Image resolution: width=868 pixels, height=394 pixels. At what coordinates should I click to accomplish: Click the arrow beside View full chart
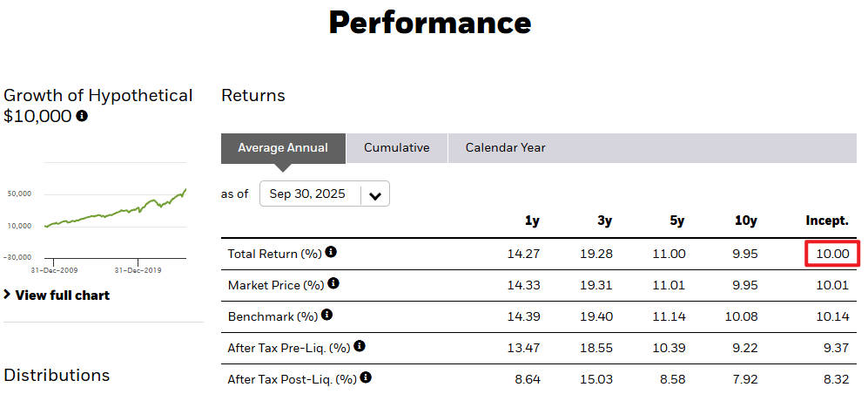8,295
